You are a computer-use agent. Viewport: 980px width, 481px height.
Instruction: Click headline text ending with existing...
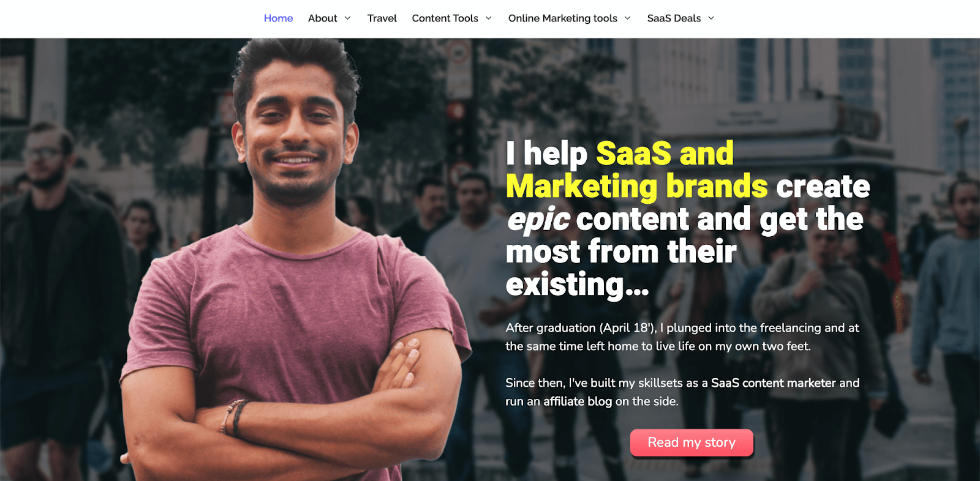(x=688, y=218)
